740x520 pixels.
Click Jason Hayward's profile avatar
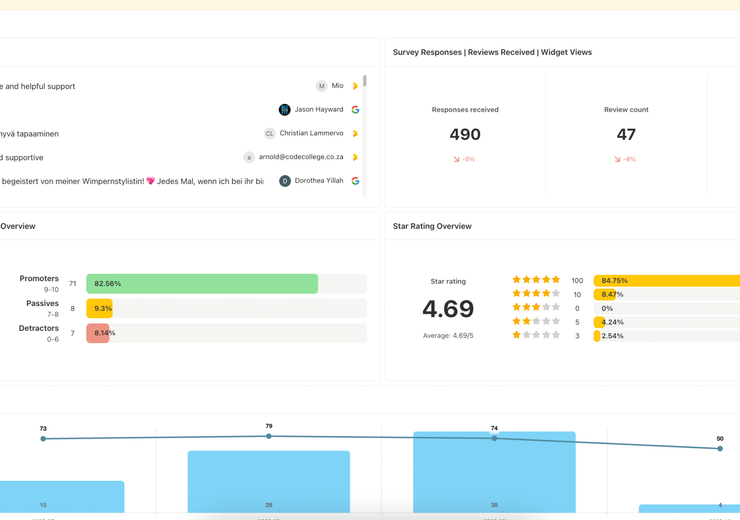284,110
